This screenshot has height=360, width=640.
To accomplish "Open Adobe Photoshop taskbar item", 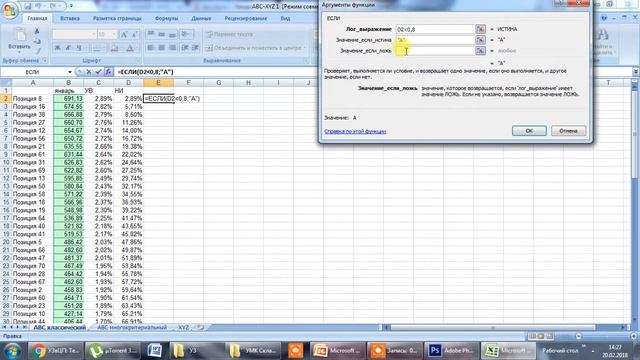I will (x=451, y=351).
